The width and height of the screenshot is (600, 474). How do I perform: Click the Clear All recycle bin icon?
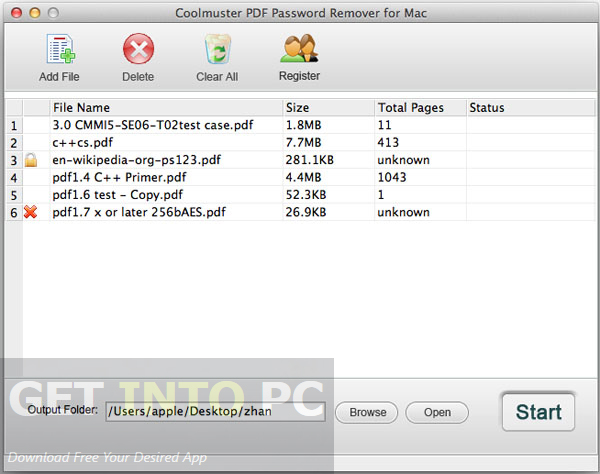pyautogui.click(x=217, y=49)
